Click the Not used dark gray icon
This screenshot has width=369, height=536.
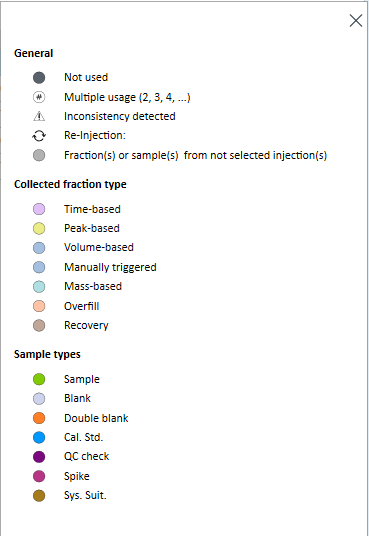(39, 78)
